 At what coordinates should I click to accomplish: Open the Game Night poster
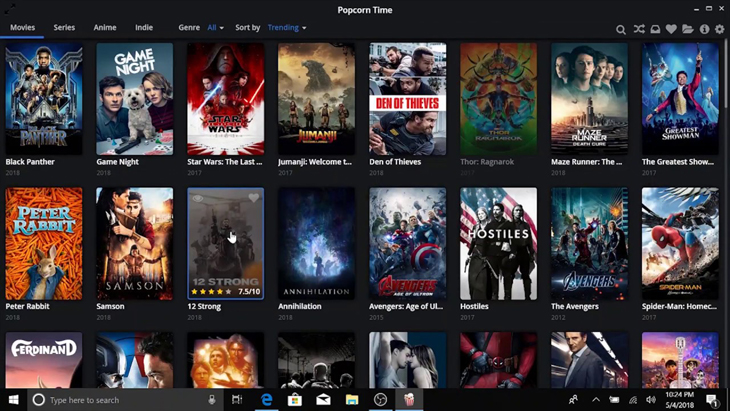coord(135,99)
